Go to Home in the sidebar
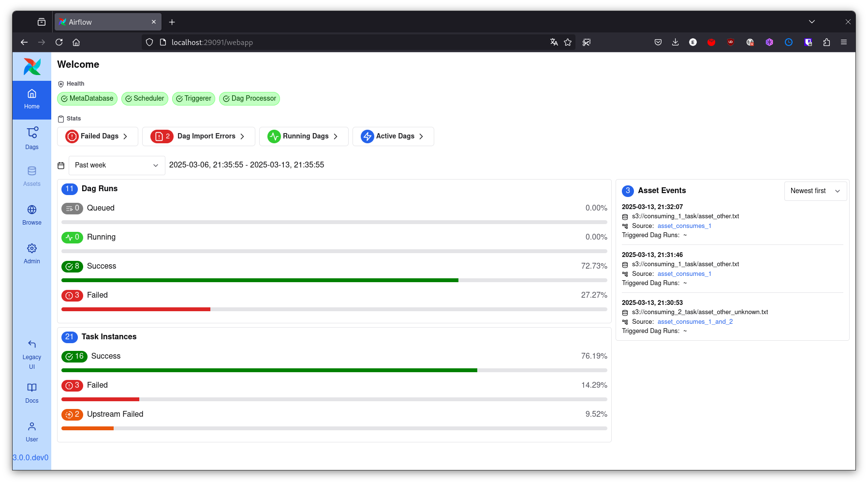Screen dimensions: 868x484 32,99
